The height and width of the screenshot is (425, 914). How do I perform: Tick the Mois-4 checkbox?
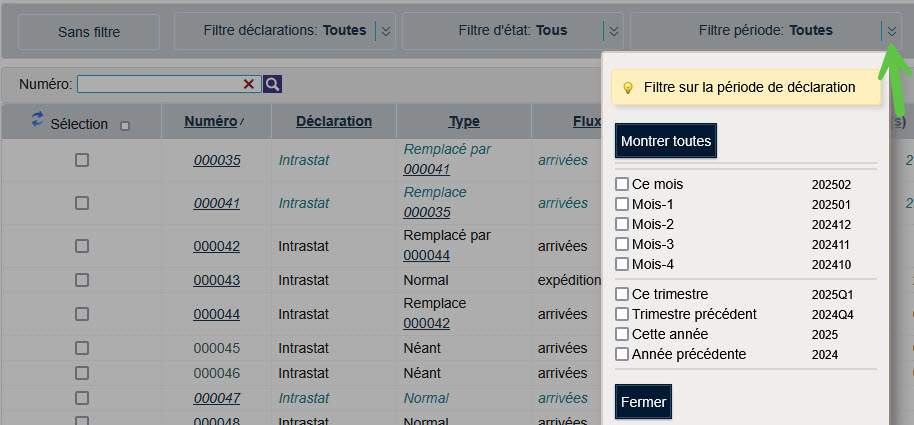pos(622,264)
